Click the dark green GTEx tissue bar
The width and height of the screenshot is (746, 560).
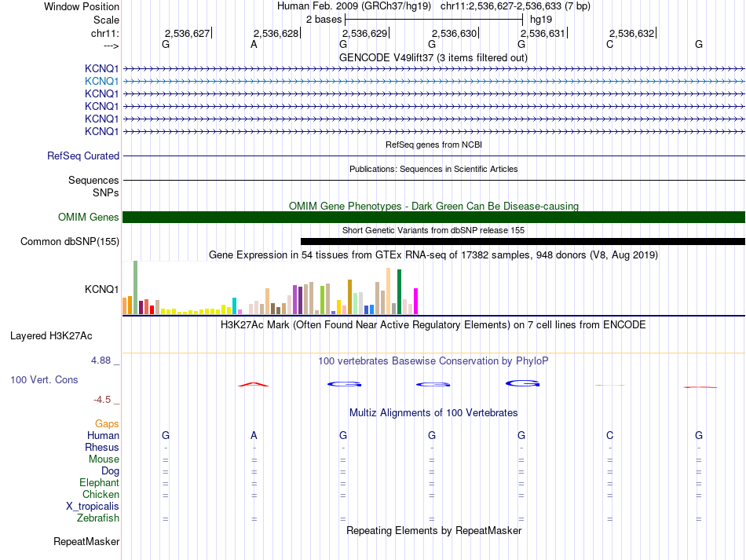[399, 291]
